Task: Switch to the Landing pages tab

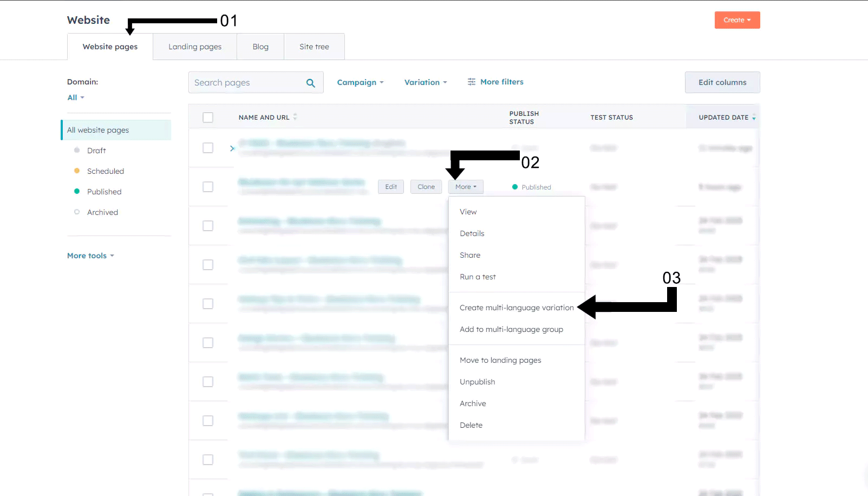Action: click(x=195, y=47)
